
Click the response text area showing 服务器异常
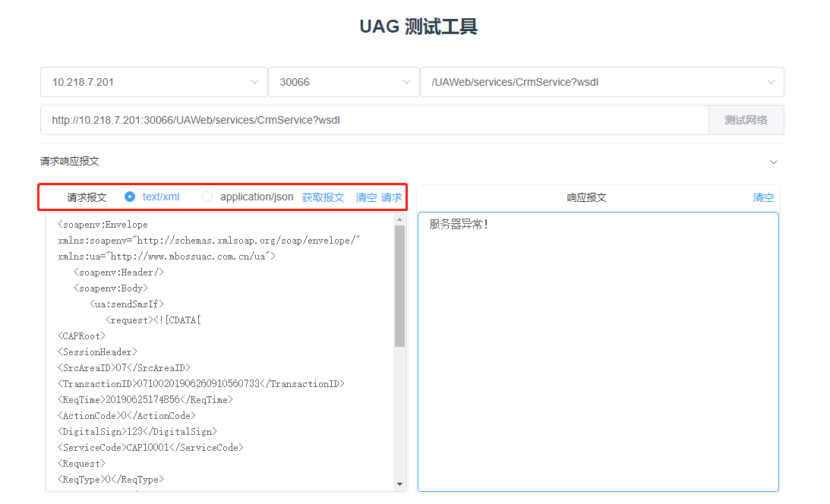tap(598, 351)
